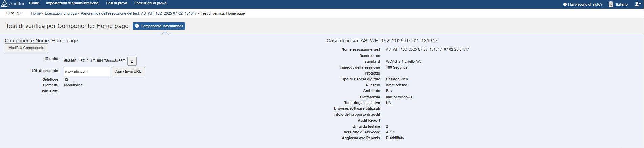Toggle the Componente Informazioni panel
The image size is (644, 148).
[x=159, y=26]
